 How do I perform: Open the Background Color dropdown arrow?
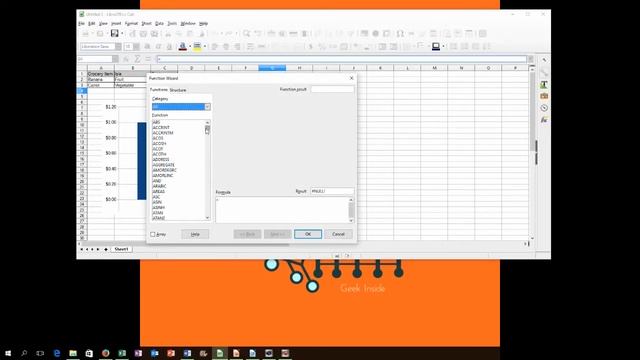tap(443, 47)
